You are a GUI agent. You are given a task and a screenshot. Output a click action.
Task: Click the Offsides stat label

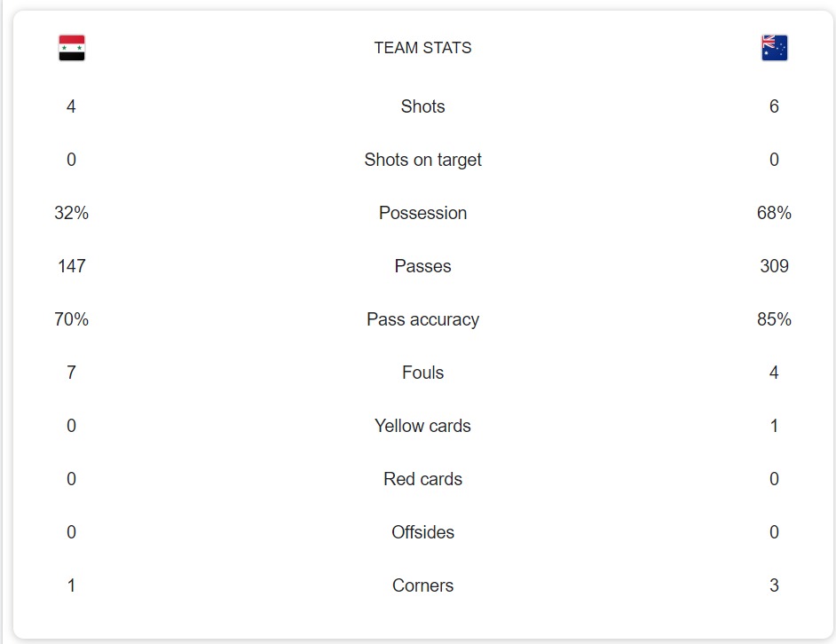[x=422, y=532]
